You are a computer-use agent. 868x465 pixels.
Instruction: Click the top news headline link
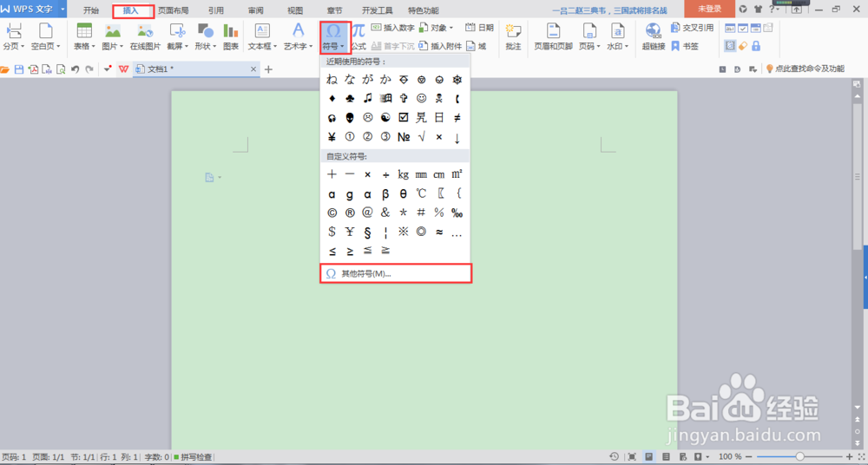[610, 10]
